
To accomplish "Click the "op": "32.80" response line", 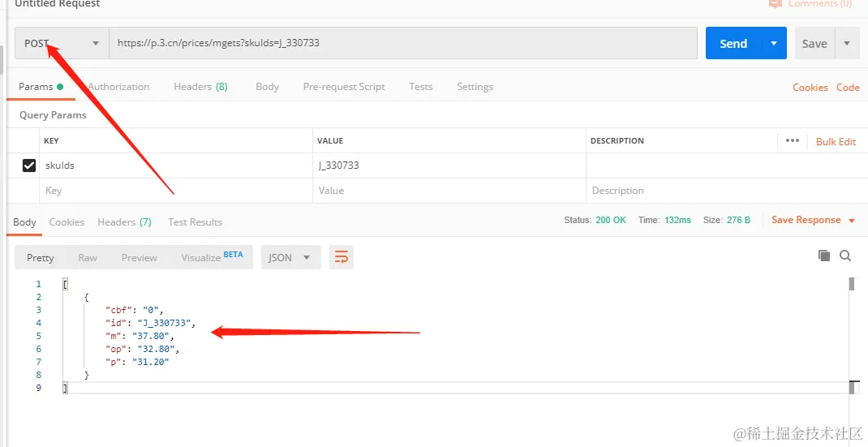I will pos(142,349).
